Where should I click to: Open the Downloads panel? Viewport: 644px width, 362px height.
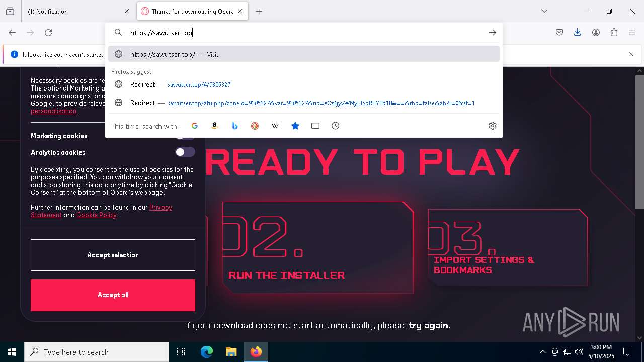(578, 33)
